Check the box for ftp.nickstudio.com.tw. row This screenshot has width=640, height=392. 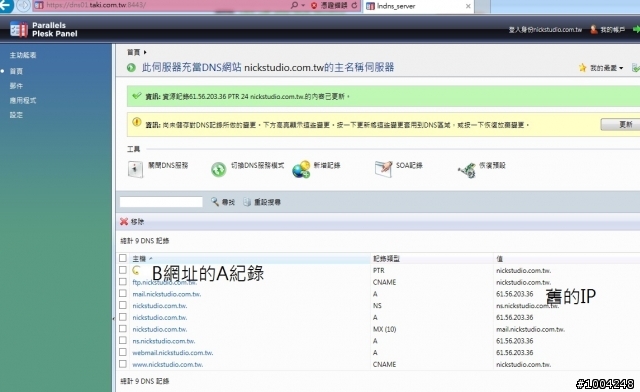tap(123, 282)
